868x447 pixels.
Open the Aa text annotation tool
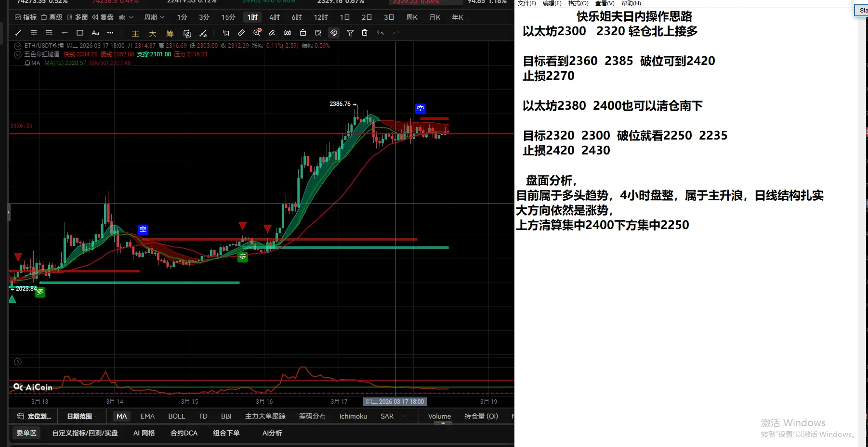point(95,33)
